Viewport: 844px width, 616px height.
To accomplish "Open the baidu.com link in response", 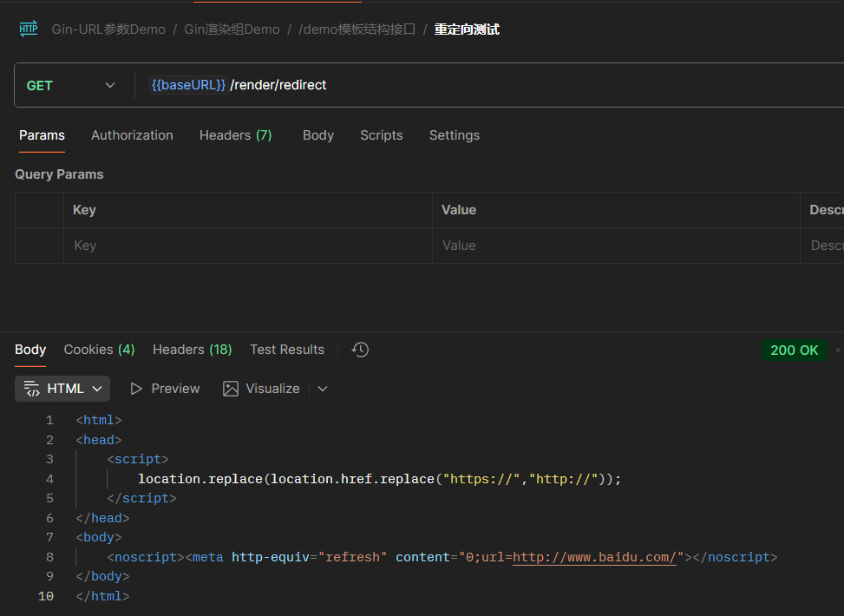I will 594,557.
